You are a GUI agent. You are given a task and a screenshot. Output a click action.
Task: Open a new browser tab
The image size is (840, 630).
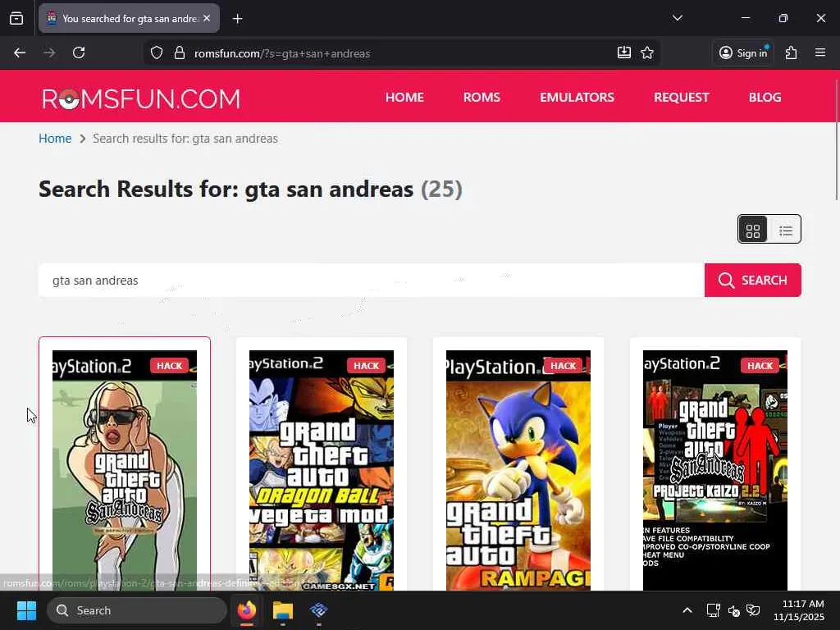[237, 19]
